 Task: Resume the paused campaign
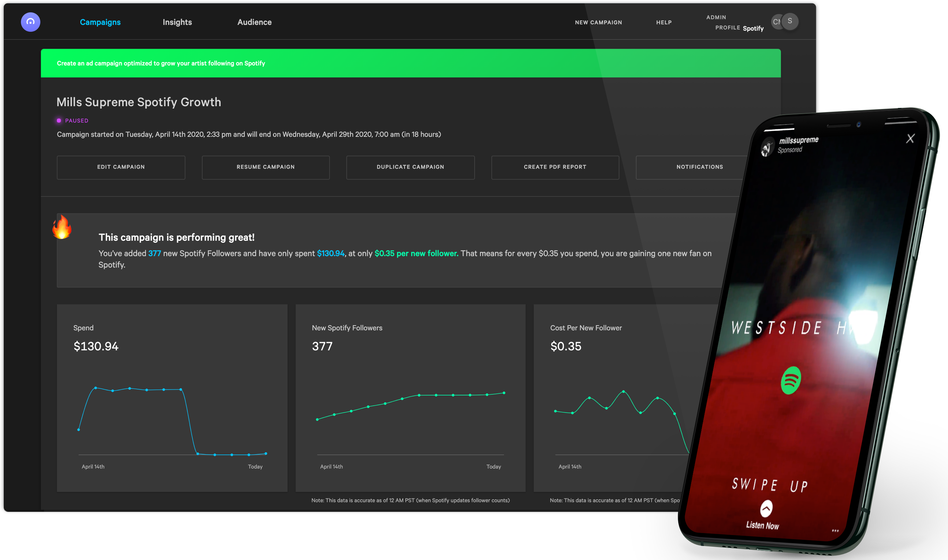(265, 167)
